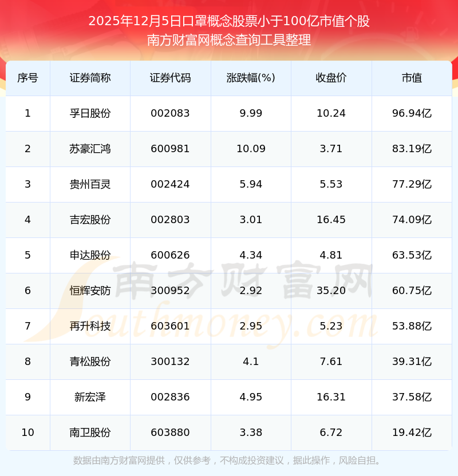458x476 pixels.
Task: Click closing price 6.72
Action: (x=331, y=433)
